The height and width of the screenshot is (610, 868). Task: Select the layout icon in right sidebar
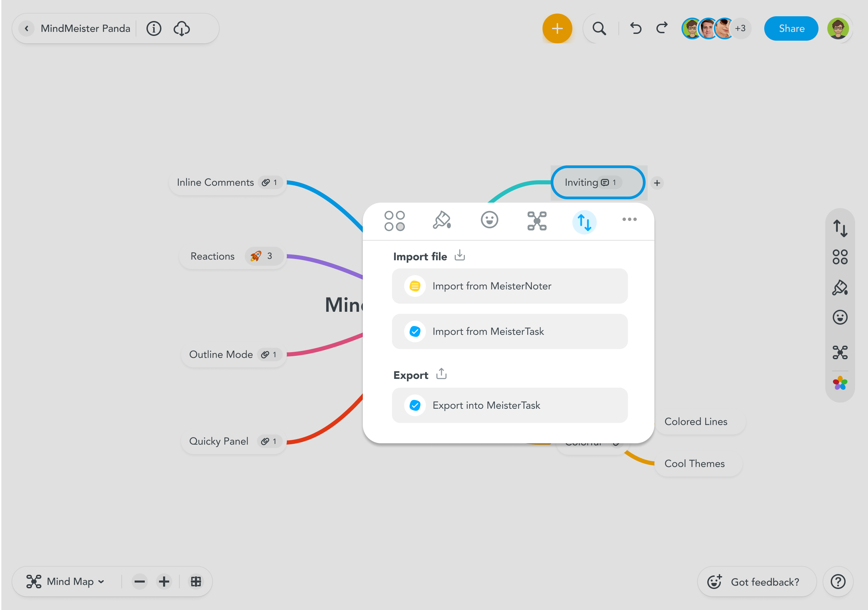pyautogui.click(x=840, y=353)
